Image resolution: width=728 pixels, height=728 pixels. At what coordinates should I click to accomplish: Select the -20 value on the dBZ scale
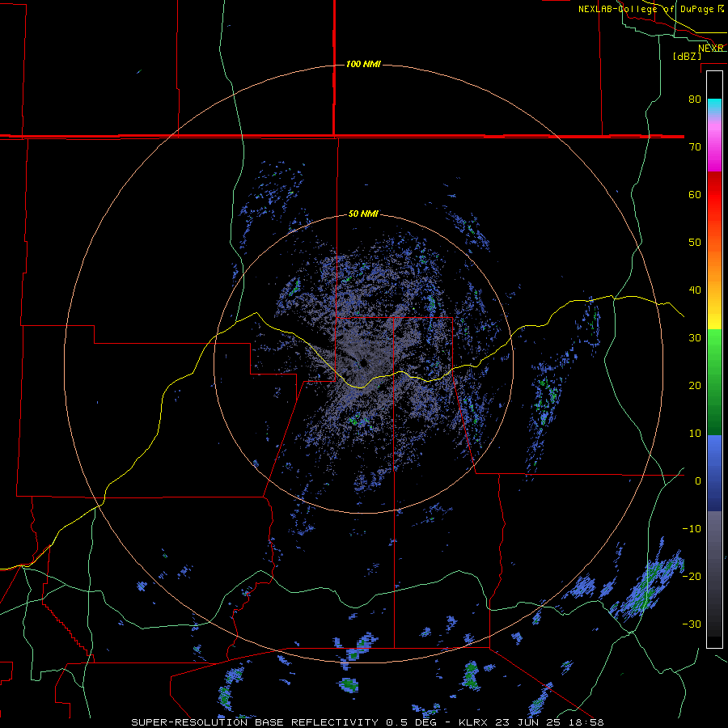pos(692,576)
